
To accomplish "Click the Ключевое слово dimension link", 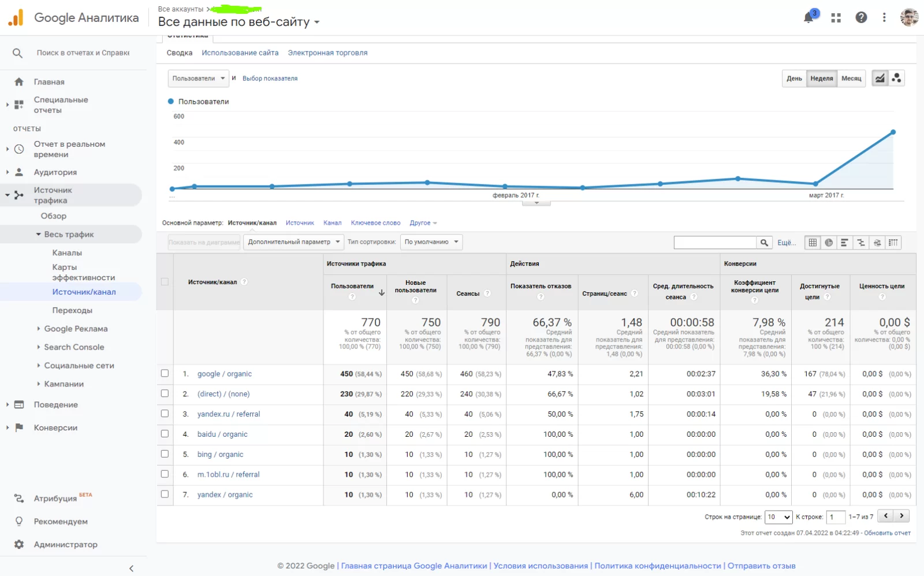I will click(375, 223).
